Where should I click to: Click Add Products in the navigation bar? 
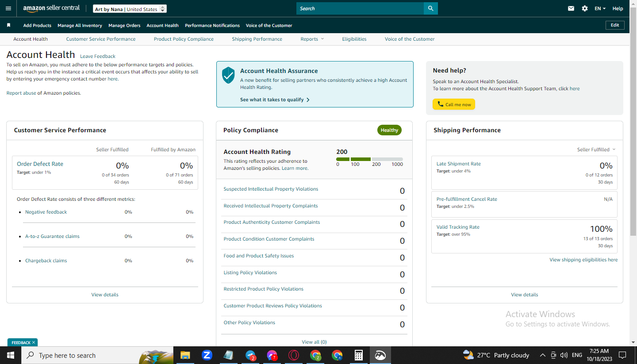[x=37, y=25]
